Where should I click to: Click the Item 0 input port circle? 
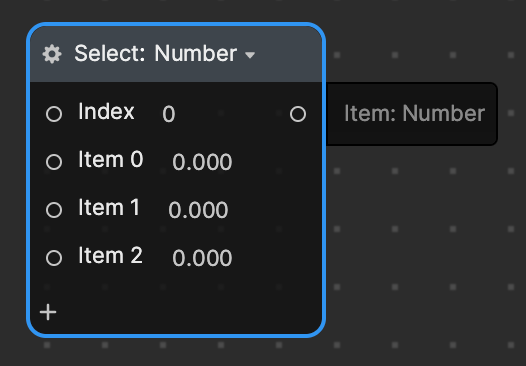point(54,162)
